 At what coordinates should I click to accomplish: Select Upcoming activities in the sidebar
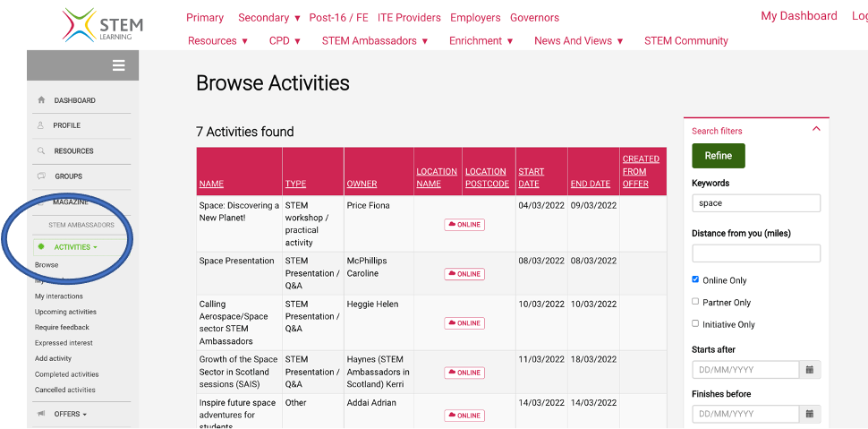65,312
